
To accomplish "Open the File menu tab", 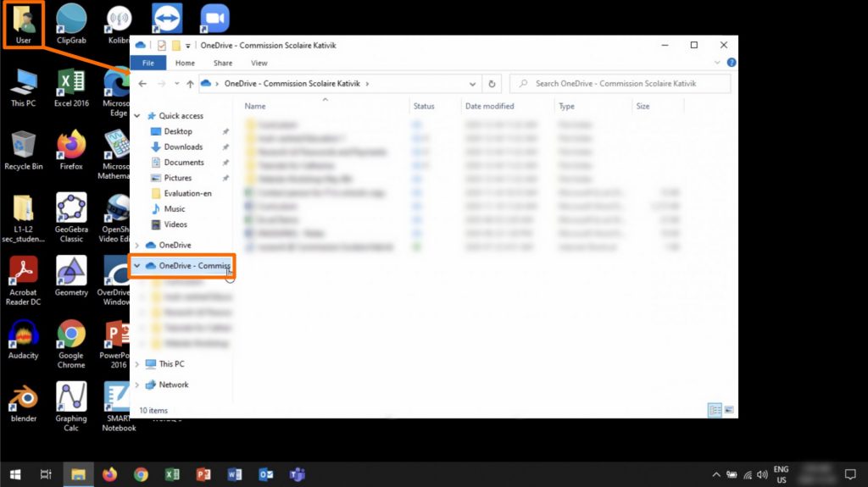I will [x=147, y=63].
